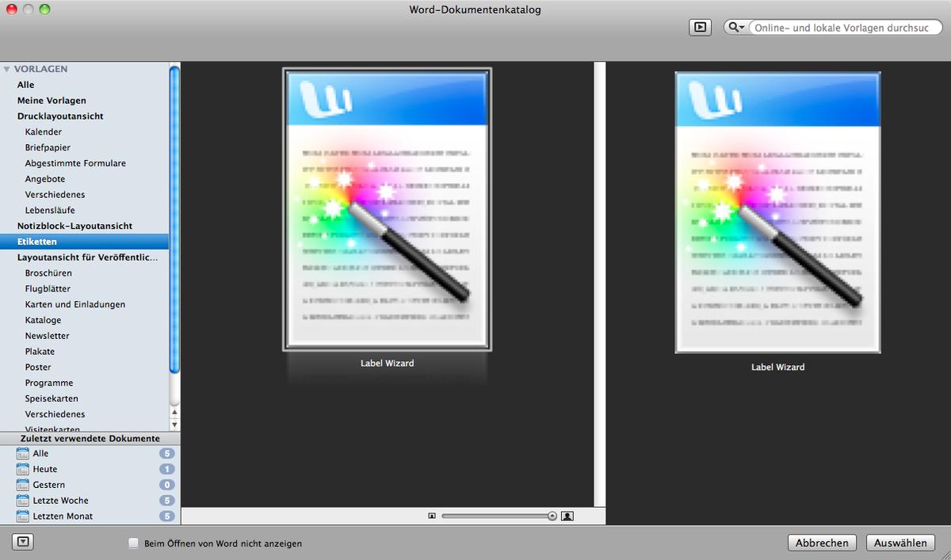
Task: Select Karten und Einladungen
Action: tap(75, 304)
